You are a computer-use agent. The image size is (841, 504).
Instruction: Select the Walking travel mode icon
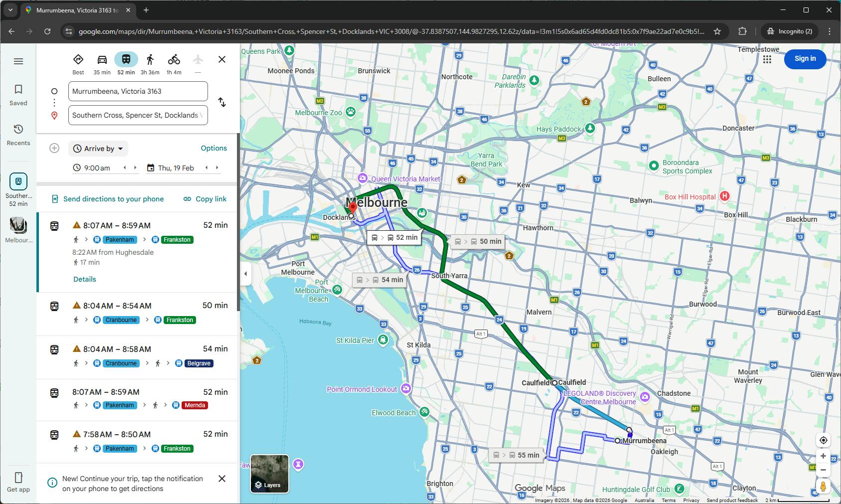click(x=150, y=60)
